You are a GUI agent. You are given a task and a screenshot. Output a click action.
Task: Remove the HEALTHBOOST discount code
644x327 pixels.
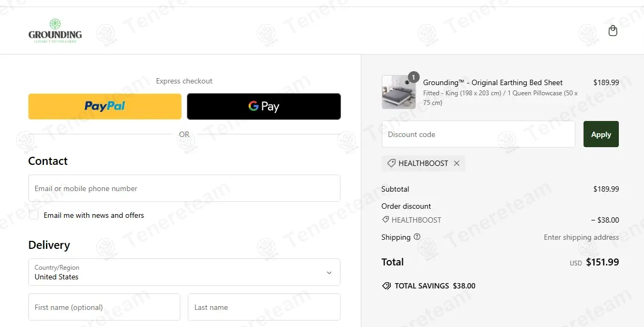click(x=457, y=163)
